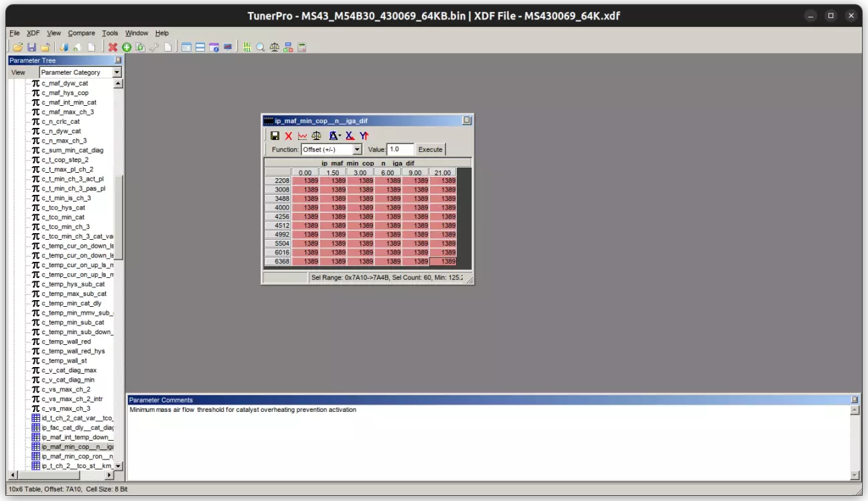
Task: Open the Function Offset (+/-) dropdown
Action: 357,149
